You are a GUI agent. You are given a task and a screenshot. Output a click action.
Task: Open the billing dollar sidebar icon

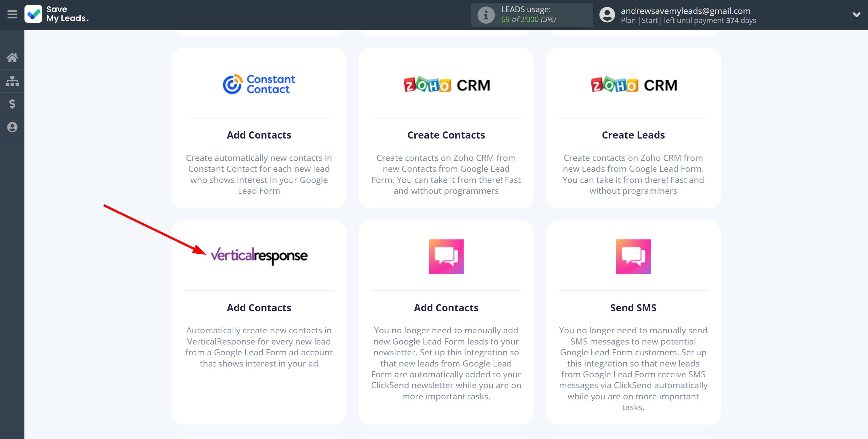click(x=12, y=104)
